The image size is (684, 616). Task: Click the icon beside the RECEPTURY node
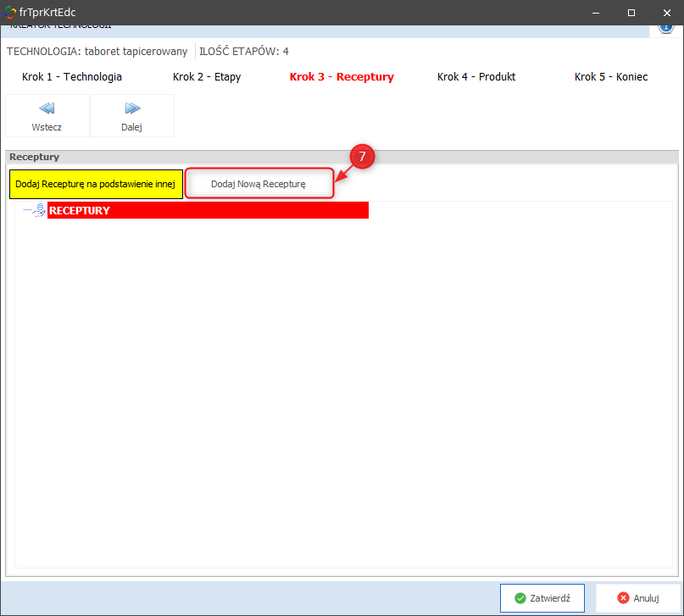pos(39,210)
